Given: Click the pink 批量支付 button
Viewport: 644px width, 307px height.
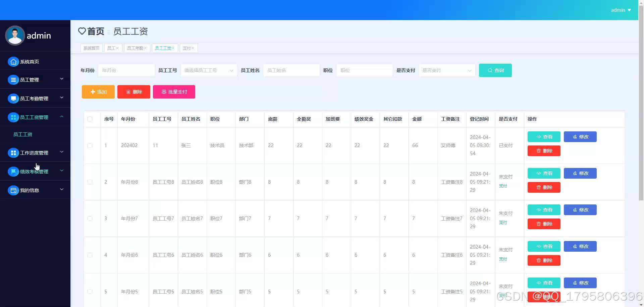Looking at the screenshot, I should [174, 92].
